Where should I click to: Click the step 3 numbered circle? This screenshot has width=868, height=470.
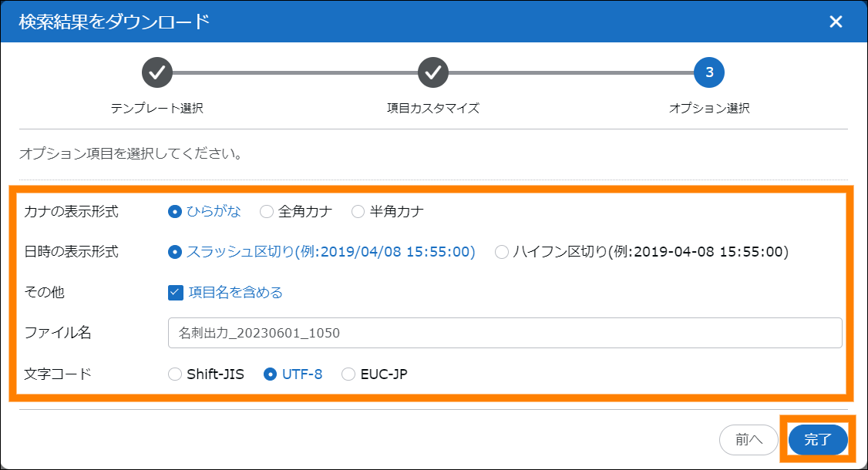click(x=709, y=73)
